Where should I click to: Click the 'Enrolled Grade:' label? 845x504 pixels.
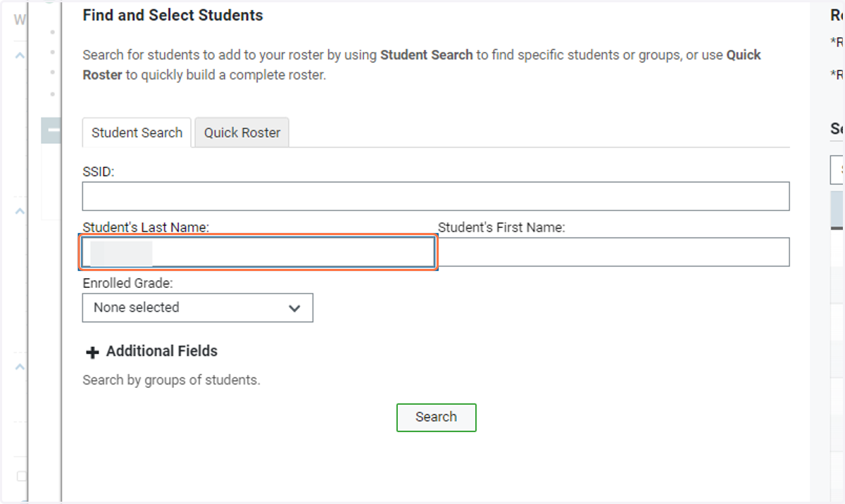coord(127,283)
